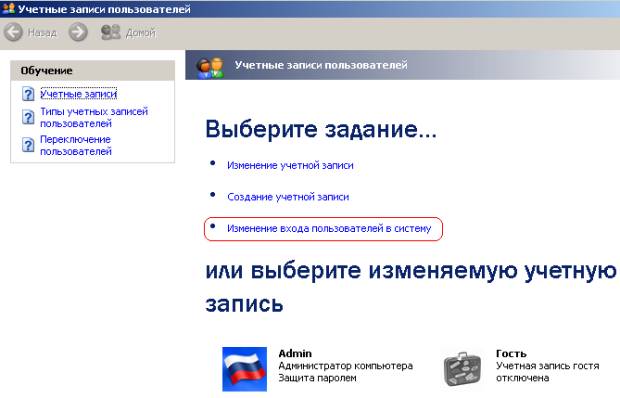Click the Admin account Russian flag picture

(x=244, y=369)
